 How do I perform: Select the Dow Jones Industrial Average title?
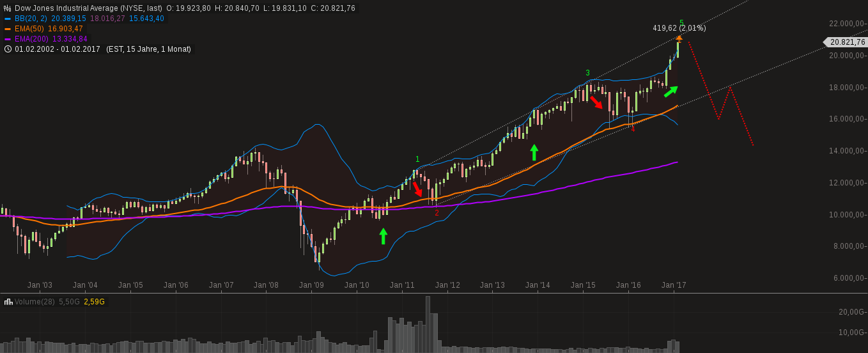pyautogui.click(x=88, y=8)
